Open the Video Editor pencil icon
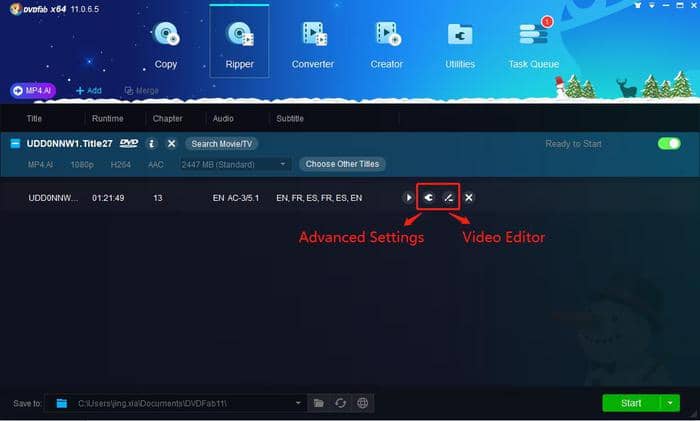 (449, 197)
